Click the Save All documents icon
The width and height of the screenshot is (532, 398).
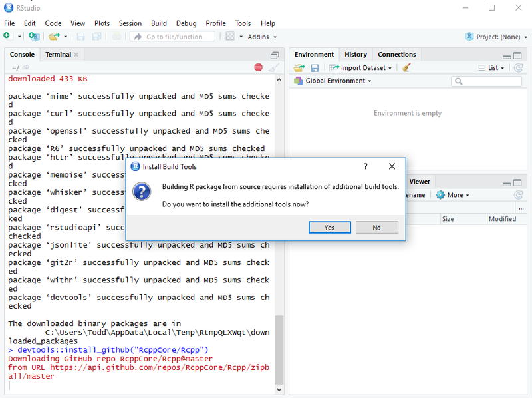coord(96,37)
